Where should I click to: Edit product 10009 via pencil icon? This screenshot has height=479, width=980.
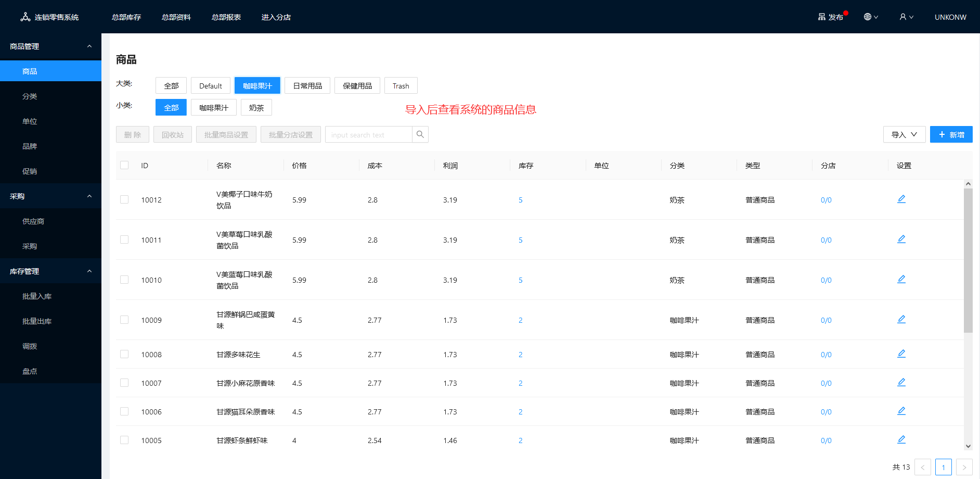pyautogui.click(x=901, y=319)
